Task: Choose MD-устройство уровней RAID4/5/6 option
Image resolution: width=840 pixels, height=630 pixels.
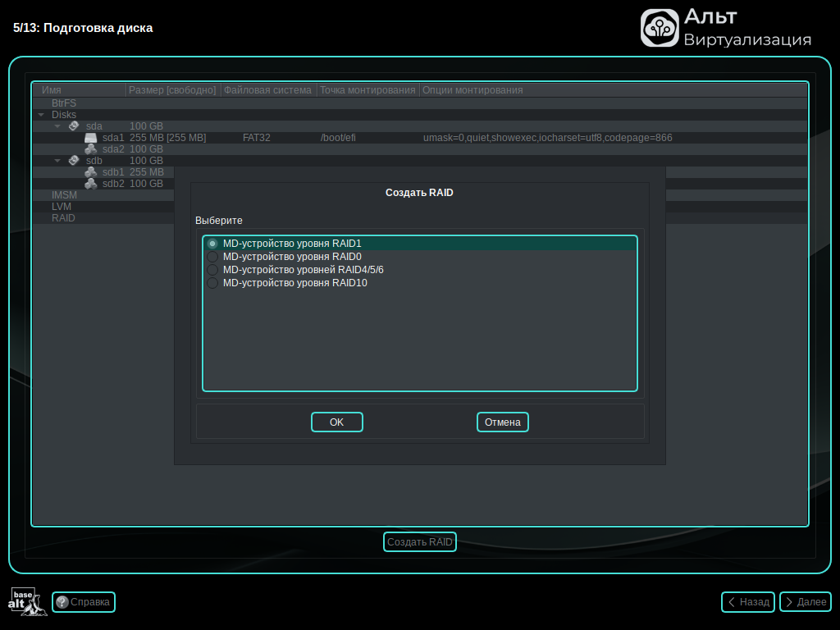Action: coord(212,270)
